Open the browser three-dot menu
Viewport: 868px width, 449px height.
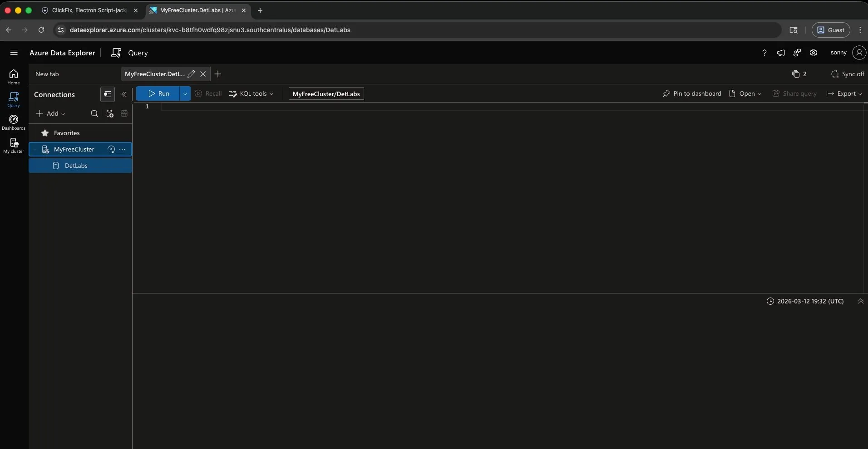click(x=860, y=30)
